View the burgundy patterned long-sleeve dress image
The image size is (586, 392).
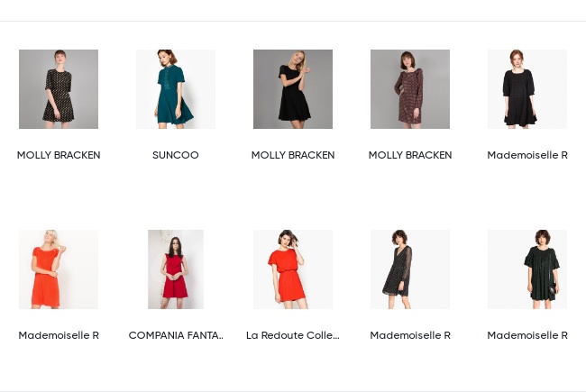click(410, 89)
